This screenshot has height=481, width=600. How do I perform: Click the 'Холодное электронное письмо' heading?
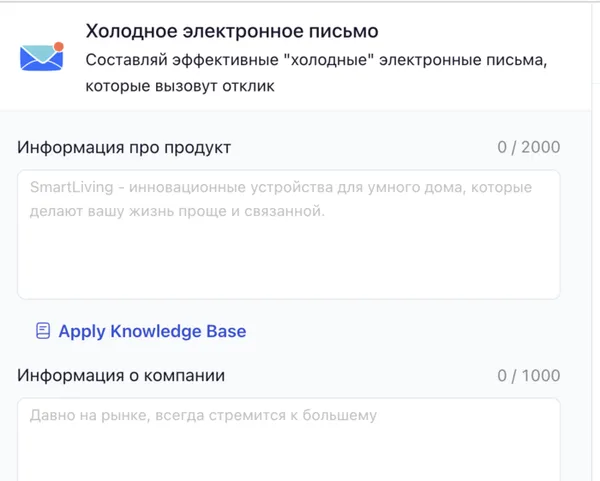232,33
